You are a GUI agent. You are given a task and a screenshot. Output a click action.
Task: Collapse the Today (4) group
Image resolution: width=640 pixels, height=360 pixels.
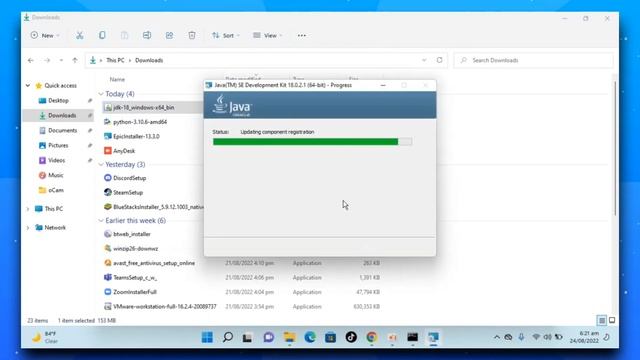coord(101,94)
